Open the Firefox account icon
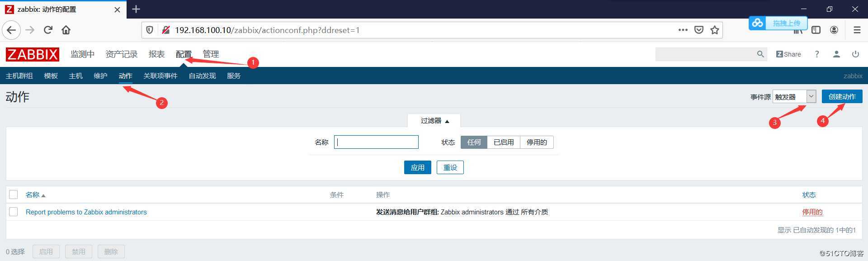 point(834,30)
